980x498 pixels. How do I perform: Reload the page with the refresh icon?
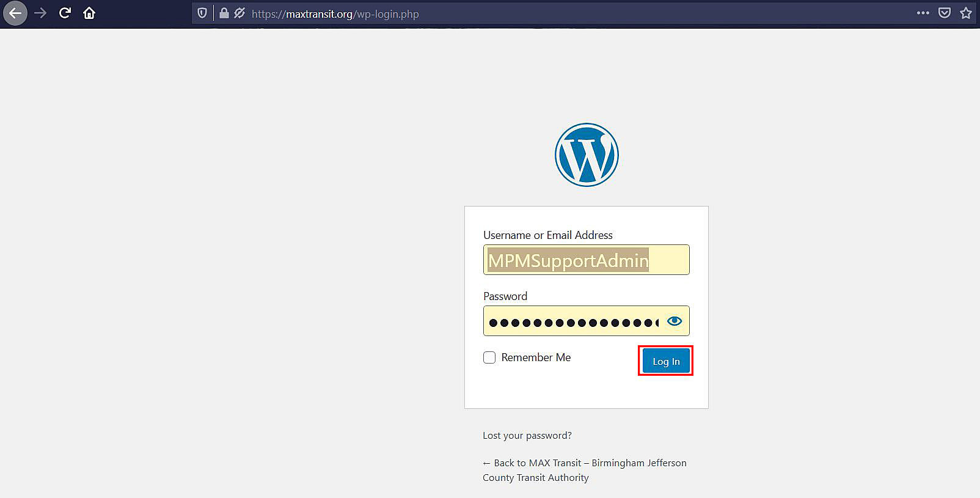[x=65, y=13]
